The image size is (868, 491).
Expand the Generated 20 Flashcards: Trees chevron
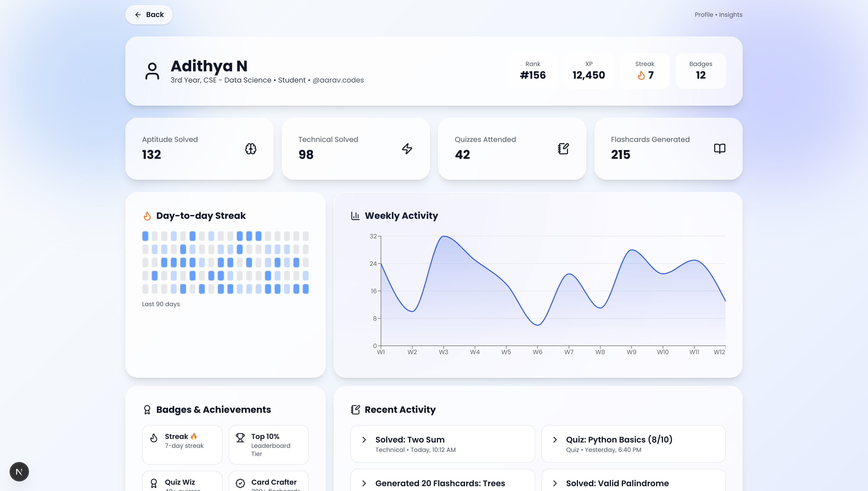click(364, 483)
